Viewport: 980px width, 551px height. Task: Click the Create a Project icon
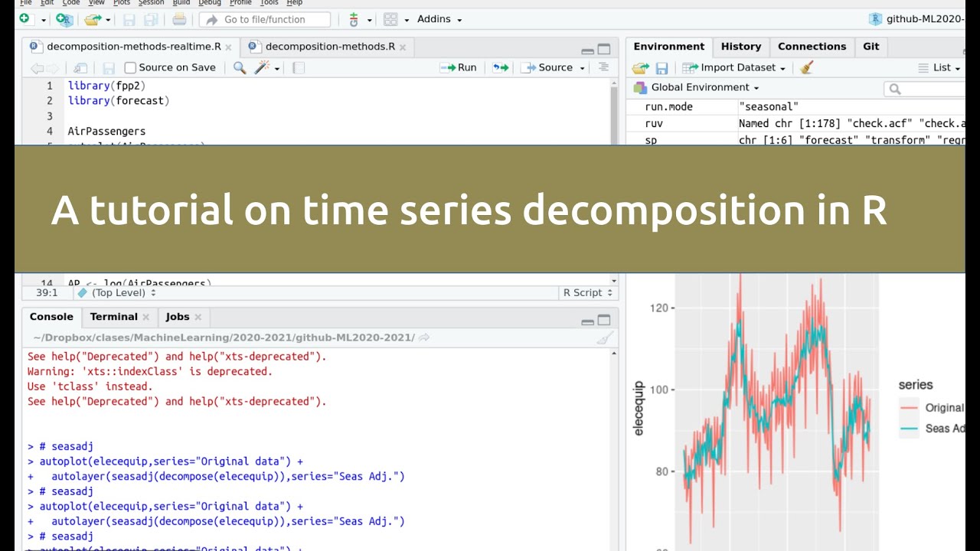point(65,19)
